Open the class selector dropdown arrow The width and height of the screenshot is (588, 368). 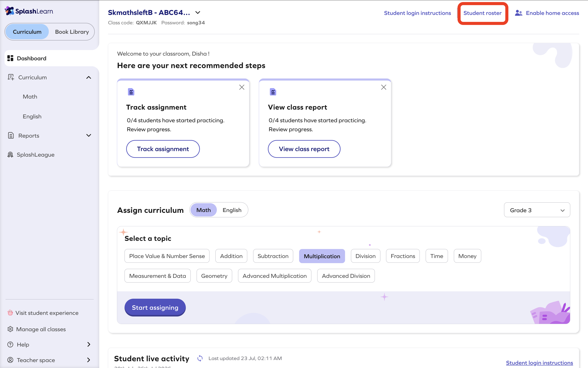click(x=198, y=12)
